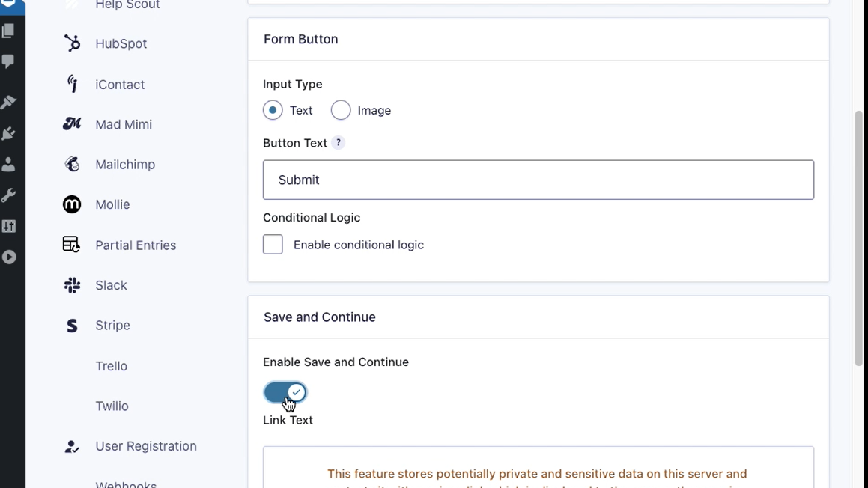Open WordPress Comments from admin sidebar
The image size is (868, 488).
9,61
